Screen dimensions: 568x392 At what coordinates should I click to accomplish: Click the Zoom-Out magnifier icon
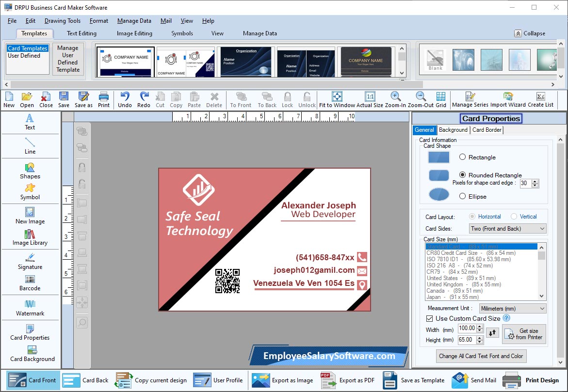click(421, 99)
